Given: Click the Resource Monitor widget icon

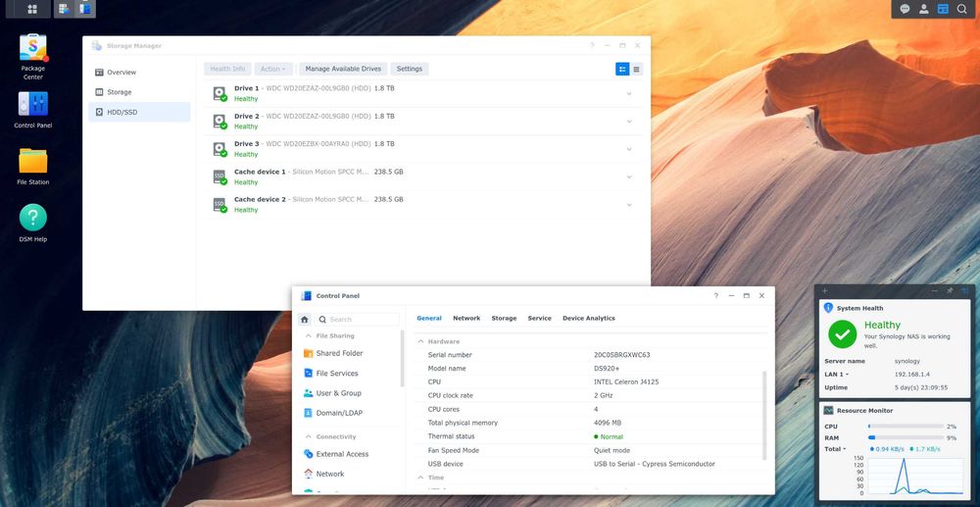Looking at the screenshot, I should tap(829, 411).
